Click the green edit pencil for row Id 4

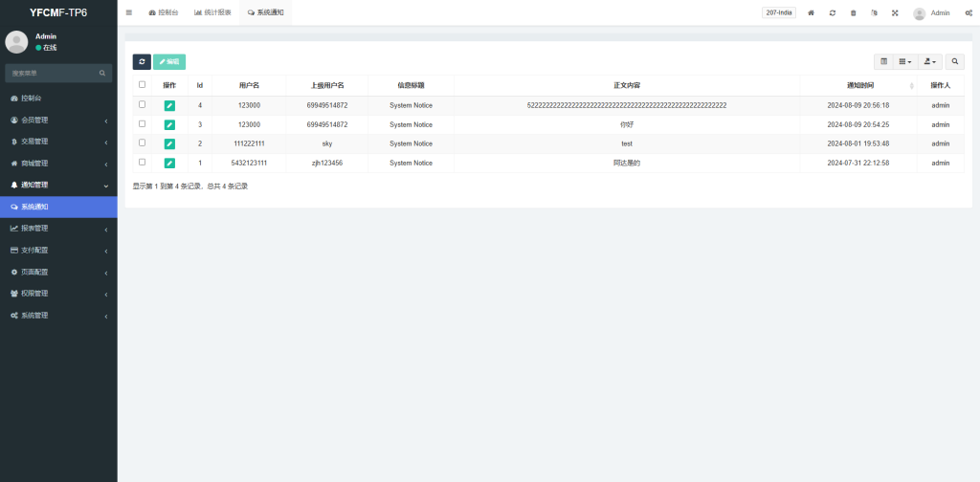coord(169,105)
